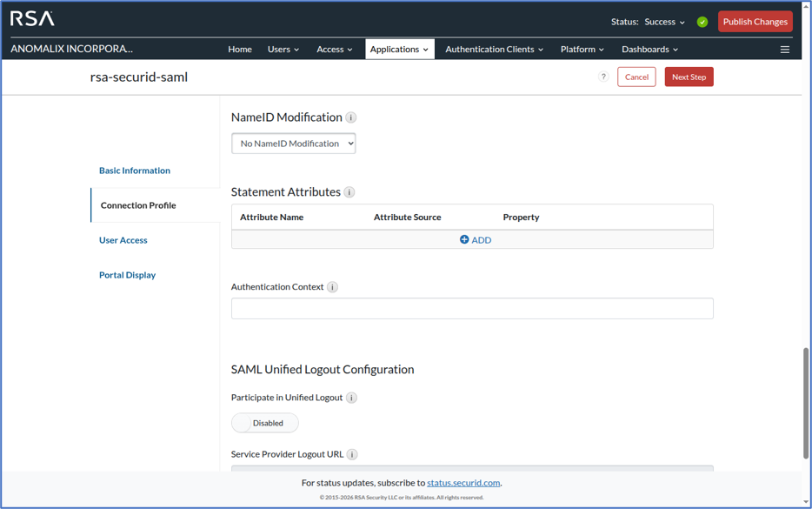Open the hamburger menu icon
This screenshot has width=812, height=509.
[784, 50]
